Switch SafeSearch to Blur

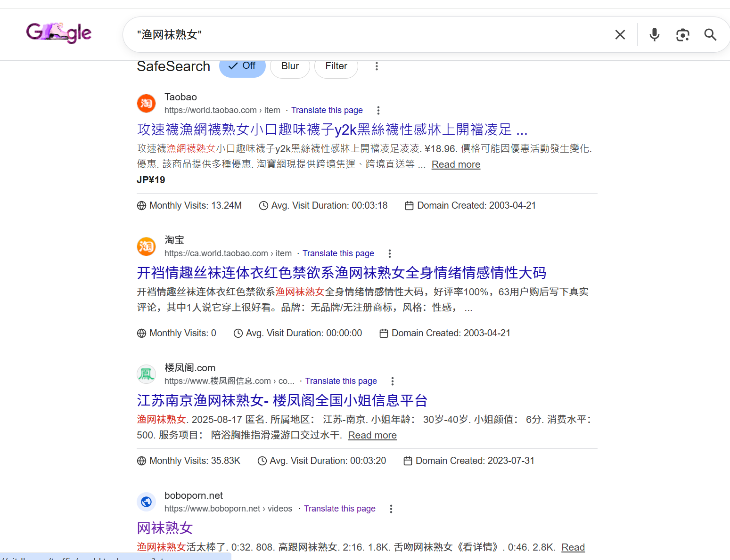click(290, 66)
